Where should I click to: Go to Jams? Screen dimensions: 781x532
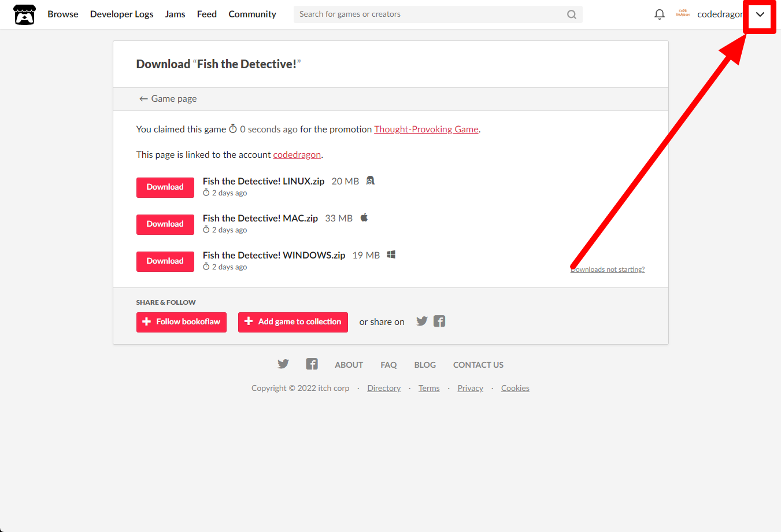click(x=175, y=14)
